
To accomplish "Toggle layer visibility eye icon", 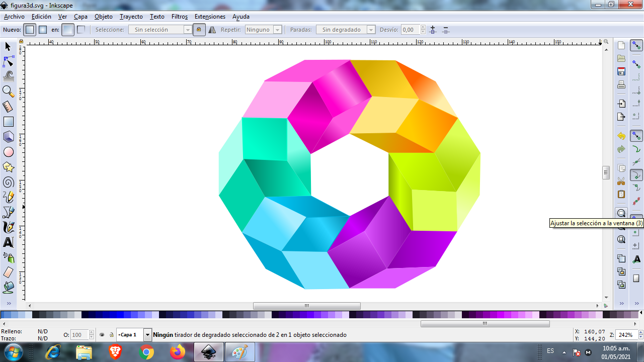I will 102,334.
